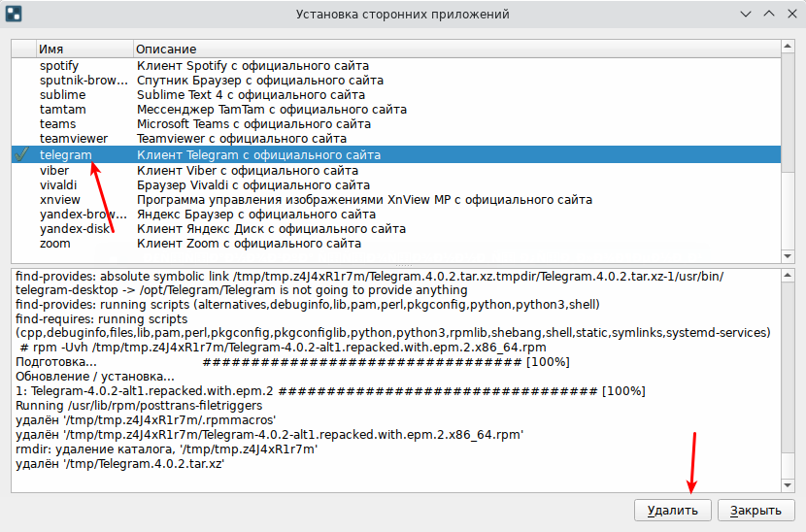Image resolution: width=806 pixels, height=532 pixels.
Task: Click 'Sublime Text 4 с официального сайта' description
Action: (251, 94)
